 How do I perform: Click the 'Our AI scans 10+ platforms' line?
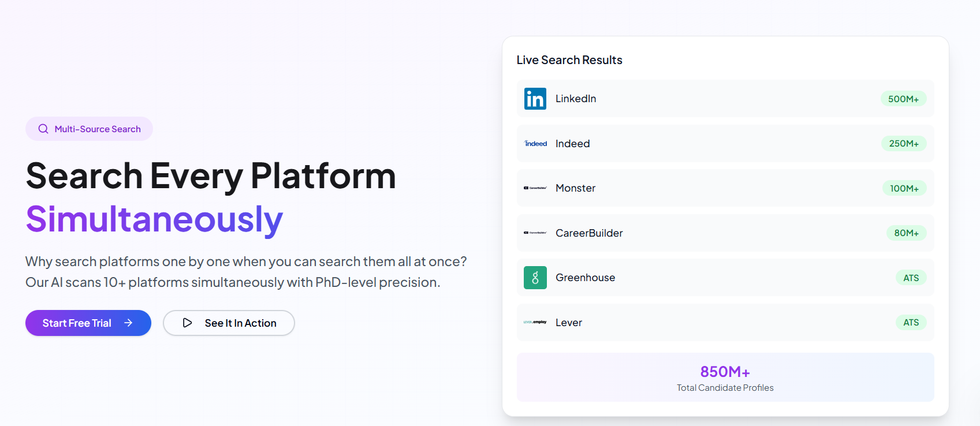[x=233, y=282]
